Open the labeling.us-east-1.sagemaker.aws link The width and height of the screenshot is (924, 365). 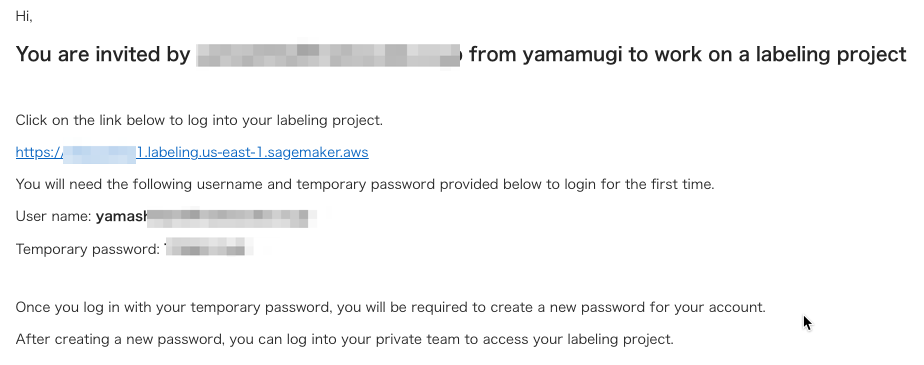(x=192, y=152)
